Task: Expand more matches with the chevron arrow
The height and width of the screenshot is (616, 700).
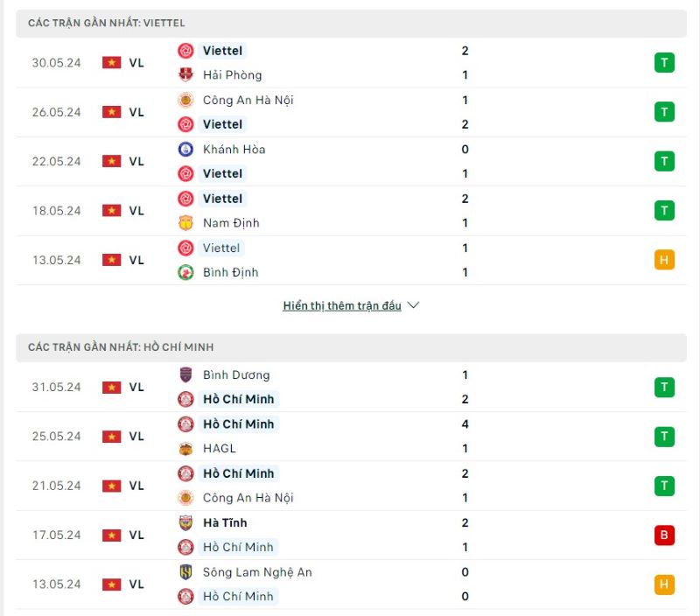Action: click(413, 305)
